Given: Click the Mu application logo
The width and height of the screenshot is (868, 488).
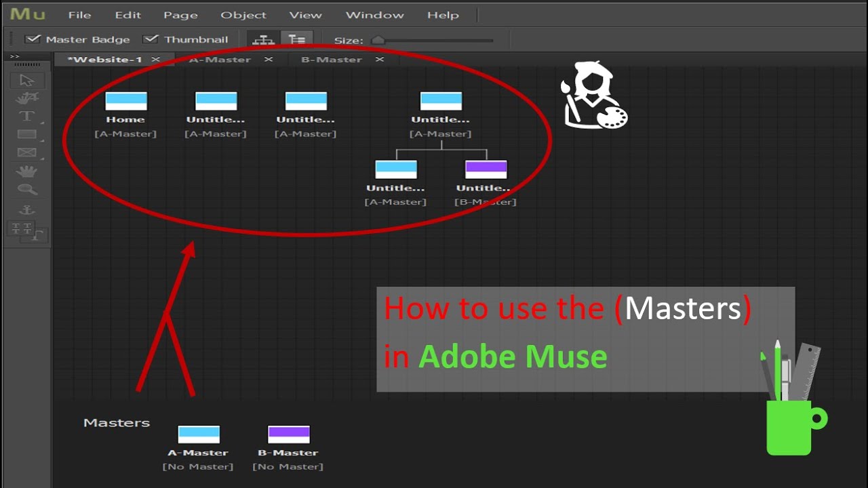Looking at the screenshot, I should click(27, 14).
